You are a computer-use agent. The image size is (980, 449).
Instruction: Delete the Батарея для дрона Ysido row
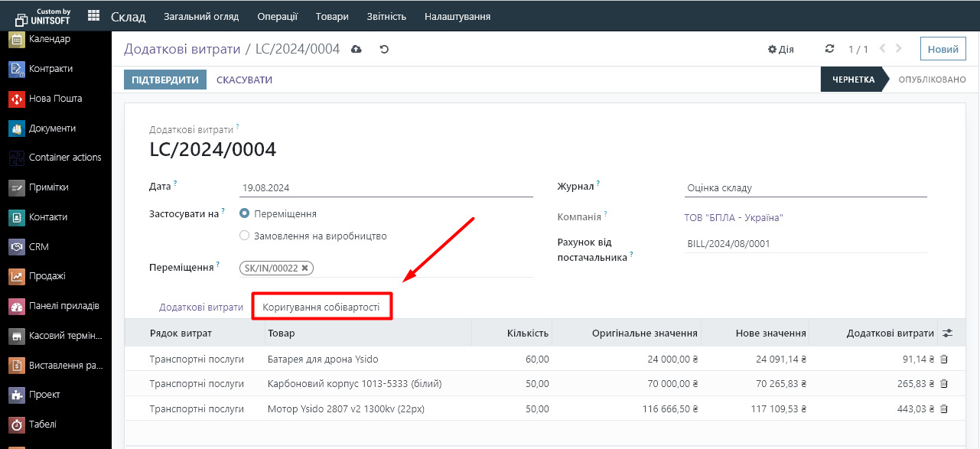tap(943, 360)
